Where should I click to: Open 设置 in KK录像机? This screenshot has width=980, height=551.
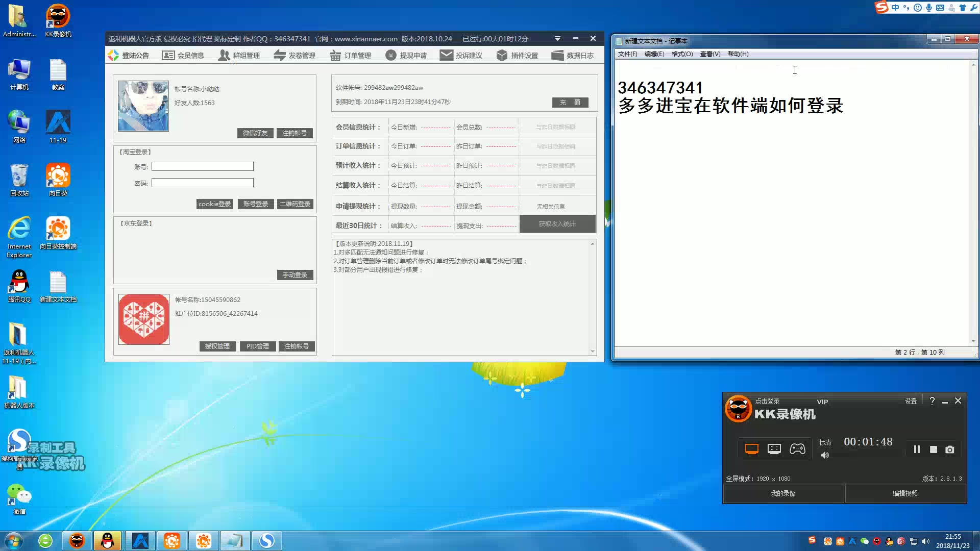(x=911, y=401)
